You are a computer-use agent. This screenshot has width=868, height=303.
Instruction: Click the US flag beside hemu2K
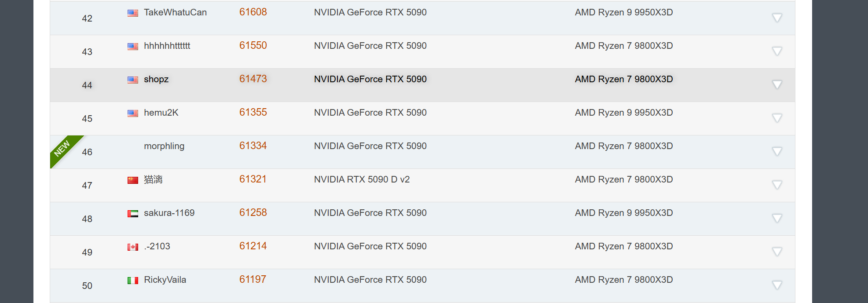132,113
